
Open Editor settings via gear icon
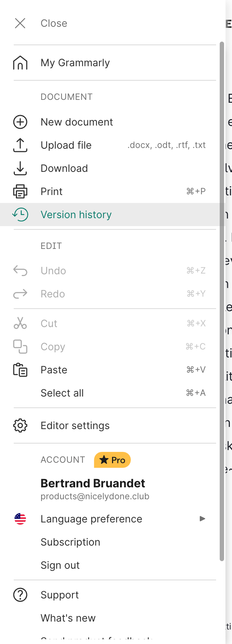click(20, 425)
